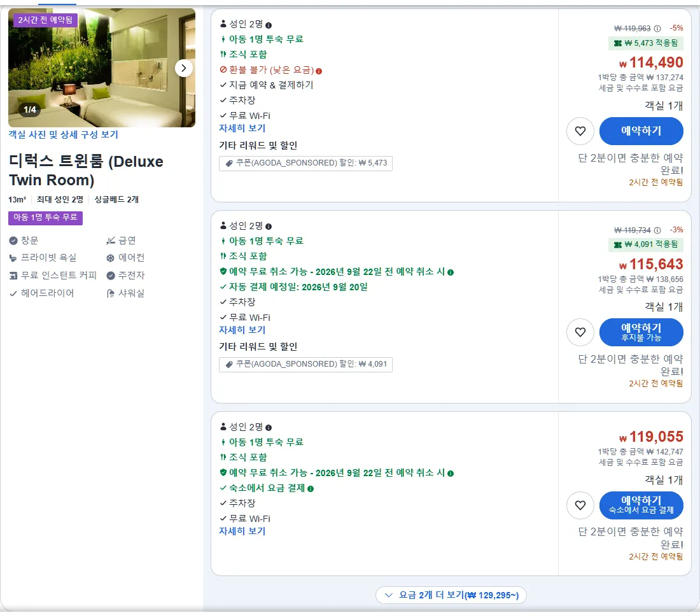700x613 pixels.
Task: Book the ₩119,055 rate with 예약하기 숙소에서 요금 결제
Action: point(641,505)
